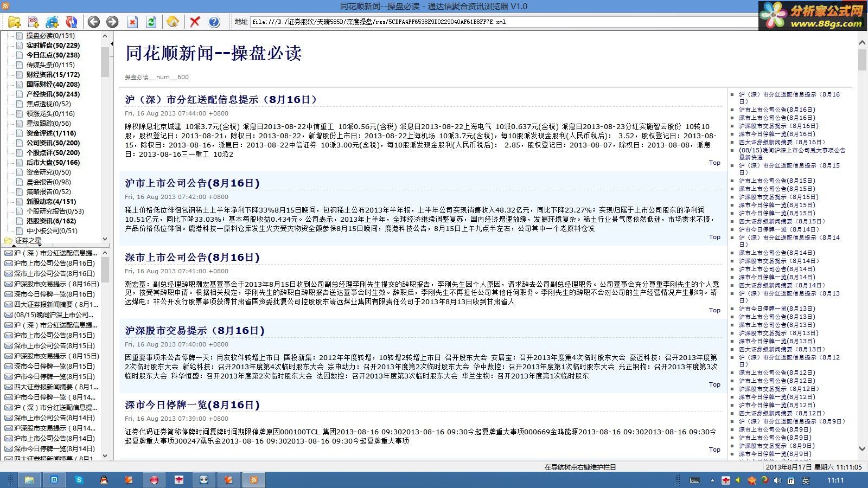Select 今日焦点(50/238) in the feed tree
The image size is (868, 488).
click(x=53, y=55)
